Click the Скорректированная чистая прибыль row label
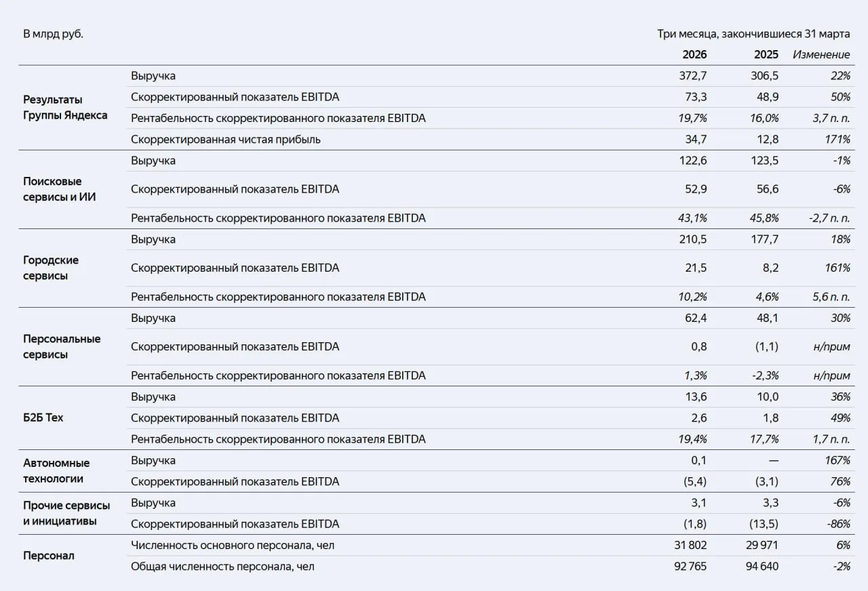Image resolution: width=868 pixels, height=591 pixels. point(226,140)
